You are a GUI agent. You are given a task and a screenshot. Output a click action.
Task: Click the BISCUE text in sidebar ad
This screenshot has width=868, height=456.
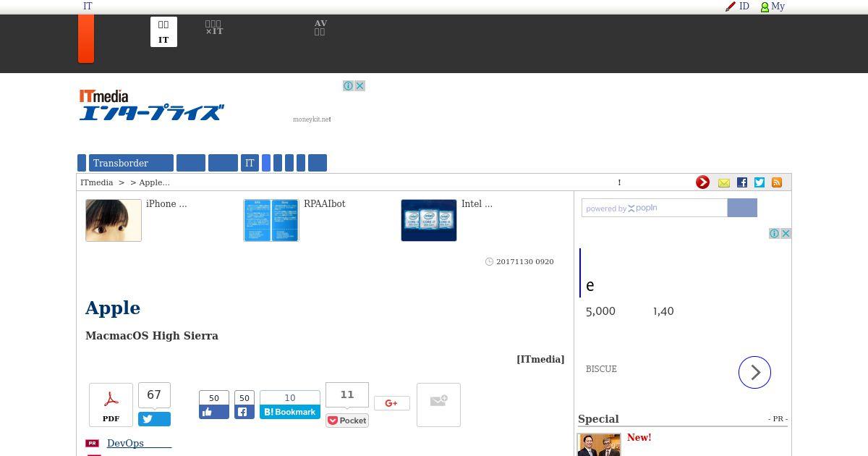pyautogui.click(x=601, y=369)
